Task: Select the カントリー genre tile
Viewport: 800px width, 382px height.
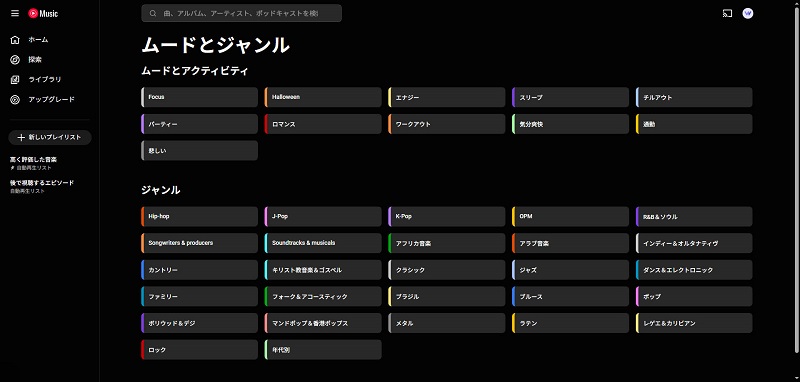Action: (x=199, y=270)
